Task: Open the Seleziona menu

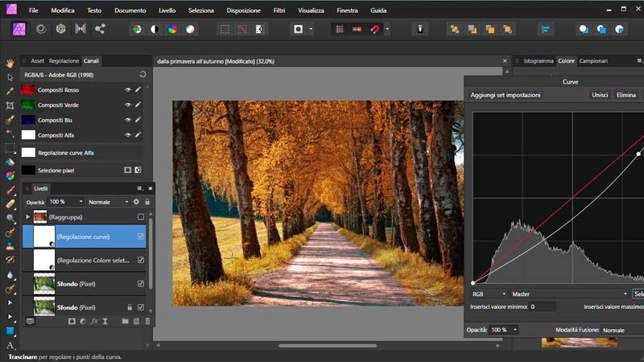Action: (200, 10)
